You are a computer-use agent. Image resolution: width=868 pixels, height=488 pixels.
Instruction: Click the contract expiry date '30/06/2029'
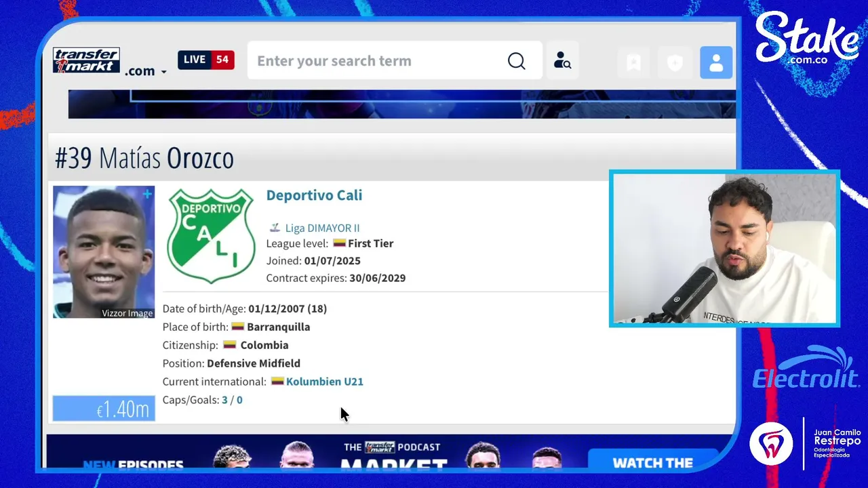coord(378,278)
